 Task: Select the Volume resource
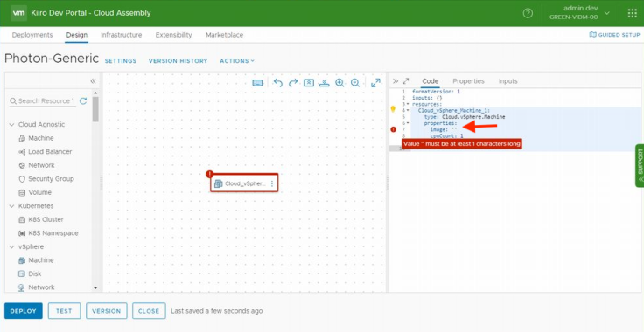coord(35,192)
